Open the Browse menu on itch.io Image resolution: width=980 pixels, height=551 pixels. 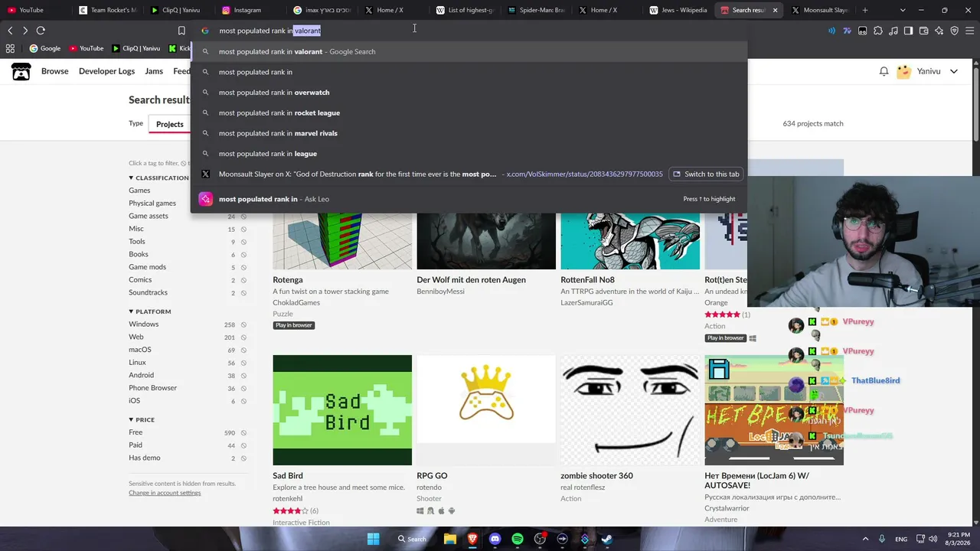click(x=55, y=71)
